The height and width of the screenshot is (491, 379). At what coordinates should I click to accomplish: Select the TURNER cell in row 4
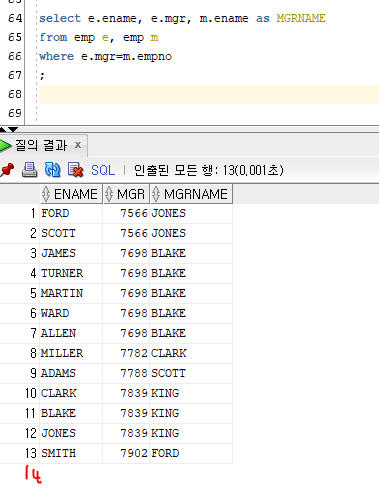click(x=71, y=273)
